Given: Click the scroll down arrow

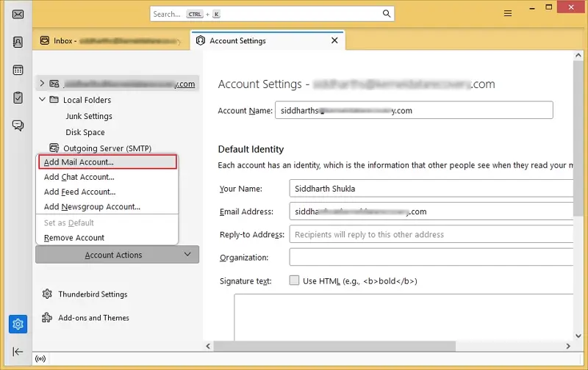Looking at the screenshot, I should [x=578, y=336].
